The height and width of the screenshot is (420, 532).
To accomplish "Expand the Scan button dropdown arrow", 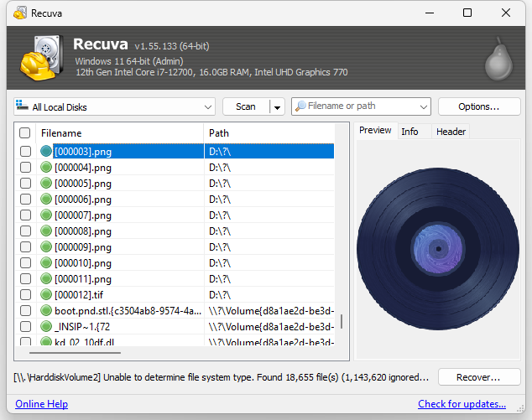I will coord(277,107).
